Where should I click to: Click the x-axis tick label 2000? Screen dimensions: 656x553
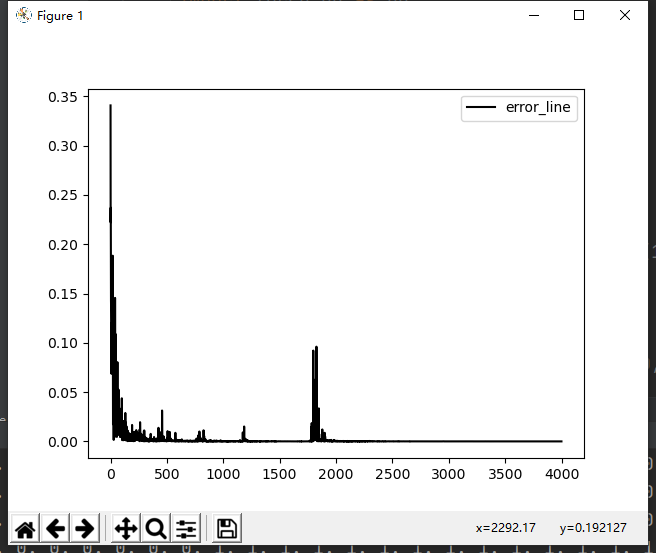336,474
